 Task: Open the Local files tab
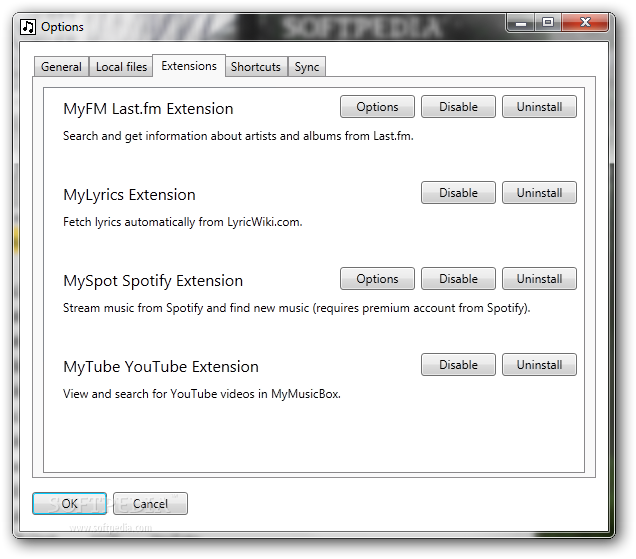[121, 67]
